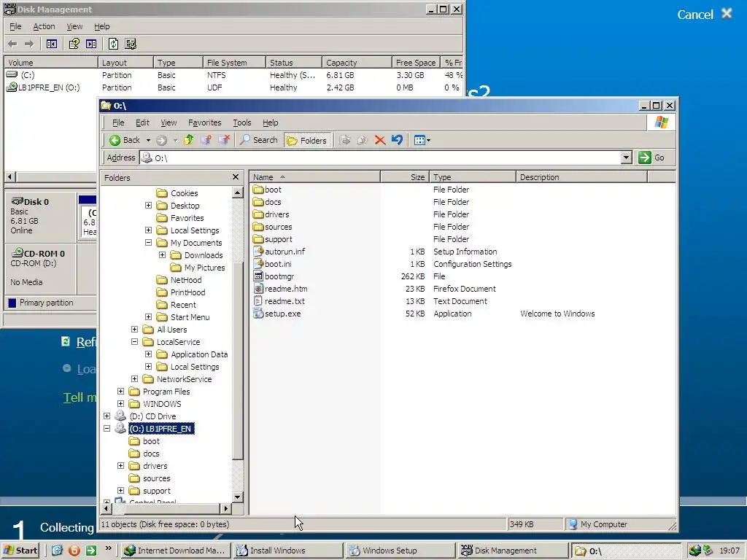
Task: Open the Start menu
Action: tap(20, 551)
